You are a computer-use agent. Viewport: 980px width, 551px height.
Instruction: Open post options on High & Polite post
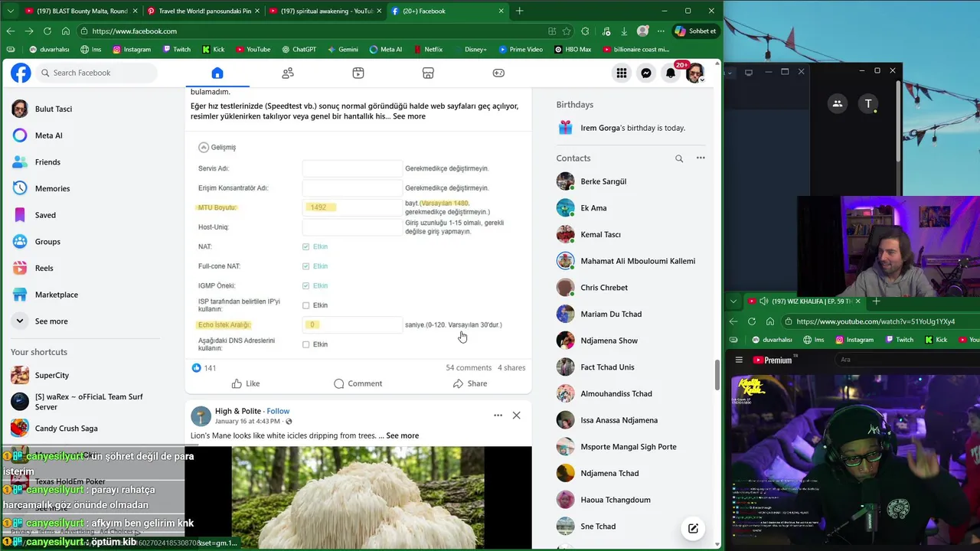point(498,416)
